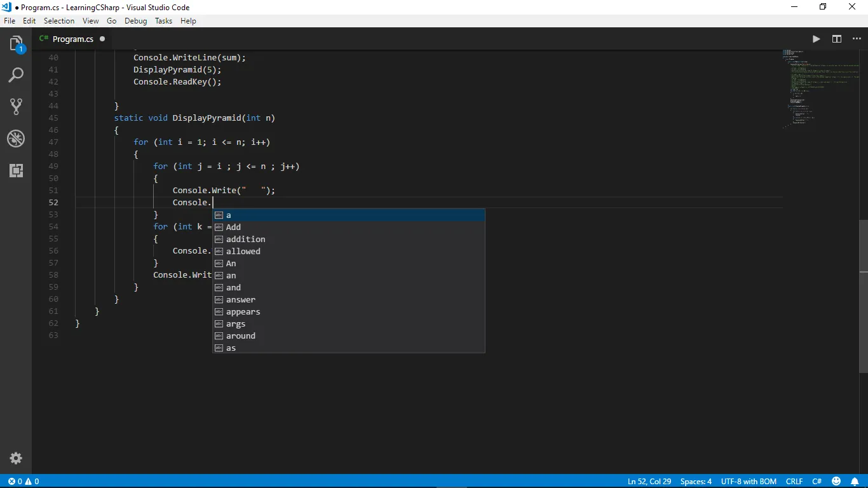Viewport: 868px width, 488px height.
Task: Split the editor to the side
Action: coord(837,39)
